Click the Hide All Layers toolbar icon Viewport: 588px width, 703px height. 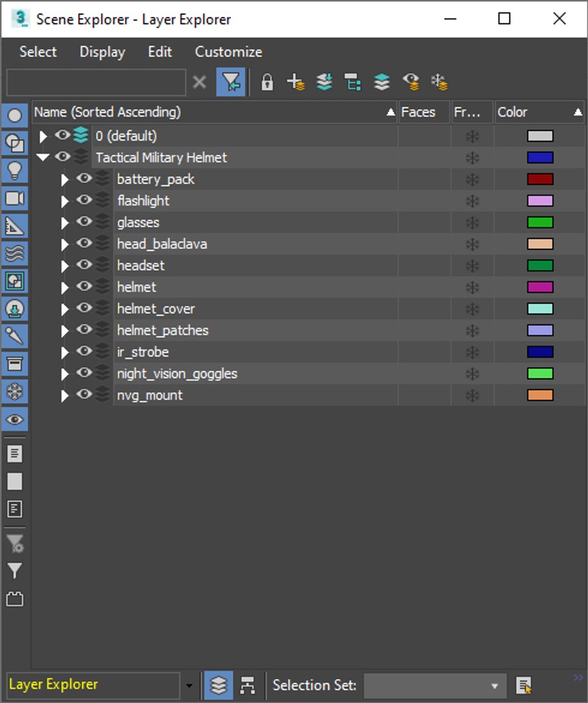(410, 83)
